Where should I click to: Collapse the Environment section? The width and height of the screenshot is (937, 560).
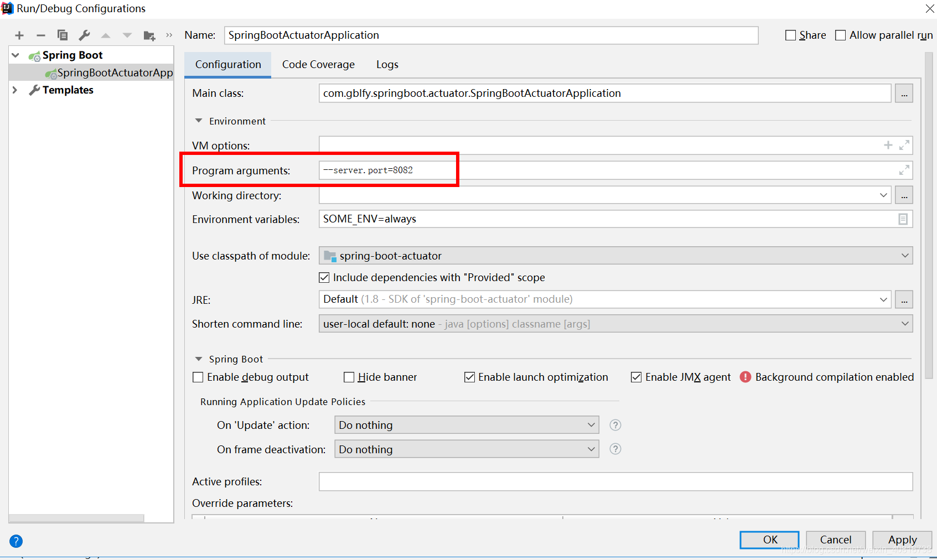coord(199,121)
